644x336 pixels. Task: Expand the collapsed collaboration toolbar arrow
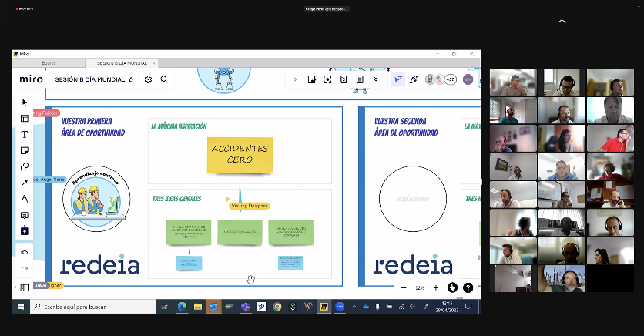pos(295,79)
